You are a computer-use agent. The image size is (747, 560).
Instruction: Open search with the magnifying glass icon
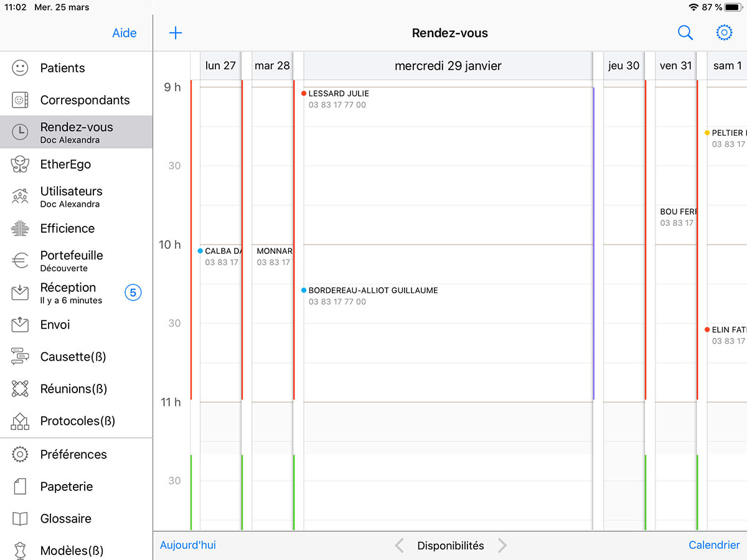pyautogui.click(x=685, y=33)
